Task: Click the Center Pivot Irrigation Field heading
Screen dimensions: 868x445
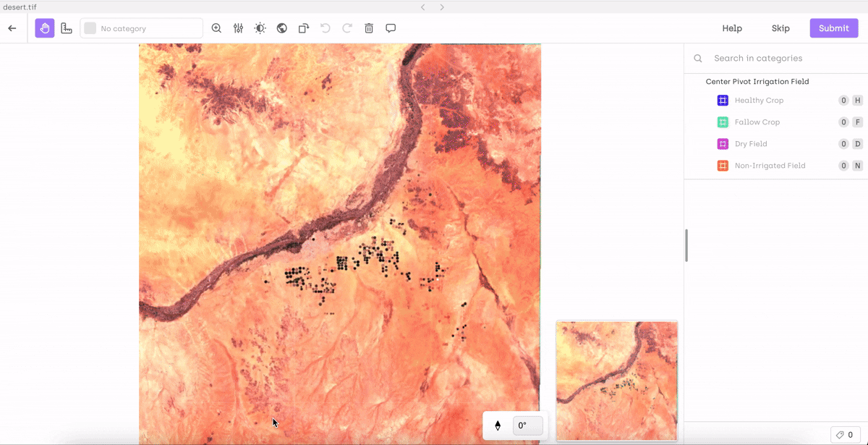Action: pyautogui.click(x=757, y=82)
